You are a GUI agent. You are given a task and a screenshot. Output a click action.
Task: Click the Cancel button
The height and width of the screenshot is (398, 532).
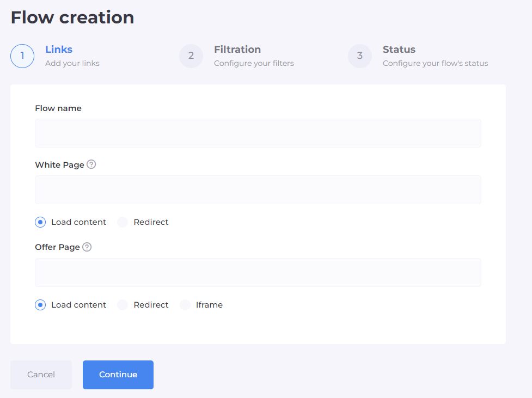41,375
